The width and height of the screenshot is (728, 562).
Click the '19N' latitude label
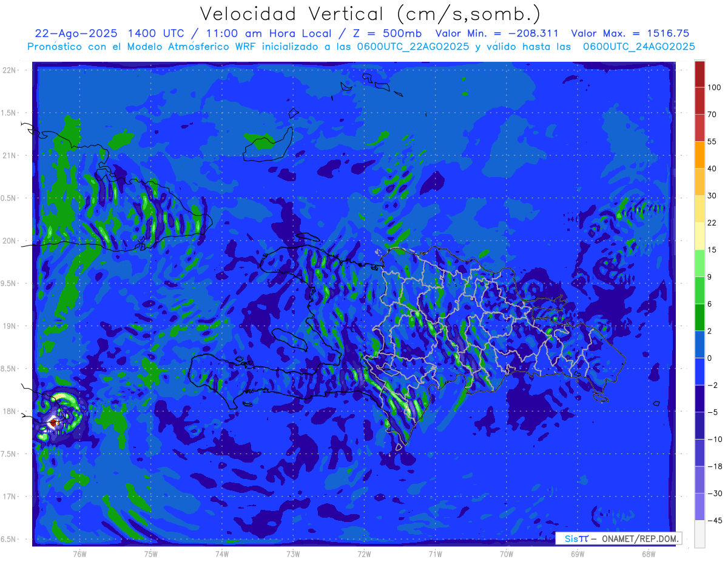[10, 326]
